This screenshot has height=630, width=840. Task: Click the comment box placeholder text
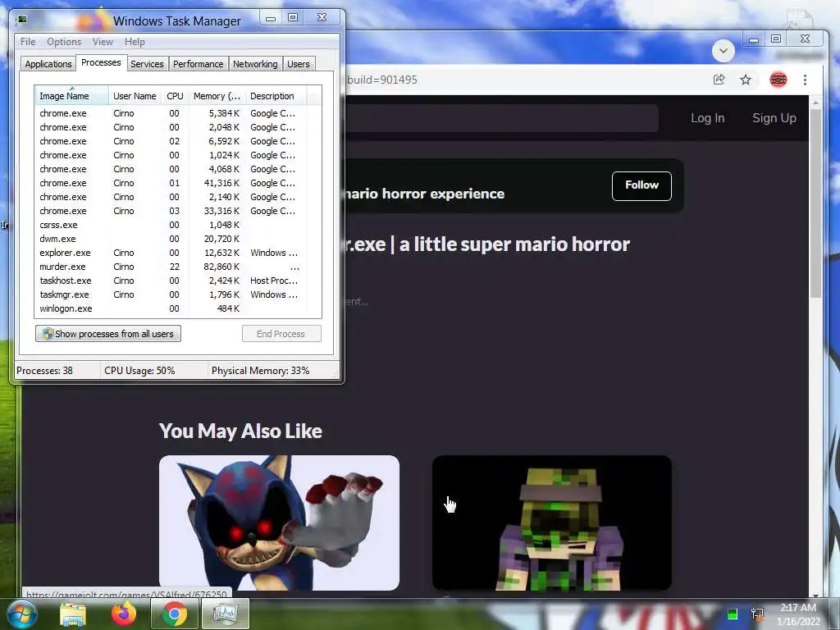(x=357, y=302)
